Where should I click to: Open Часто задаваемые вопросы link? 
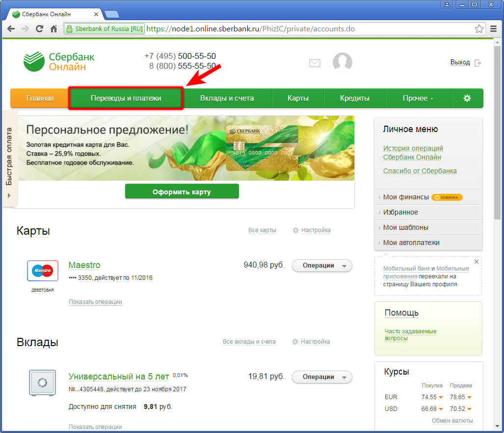click(410, 335)
